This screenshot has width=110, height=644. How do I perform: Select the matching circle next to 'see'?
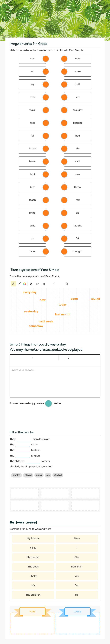46,59
